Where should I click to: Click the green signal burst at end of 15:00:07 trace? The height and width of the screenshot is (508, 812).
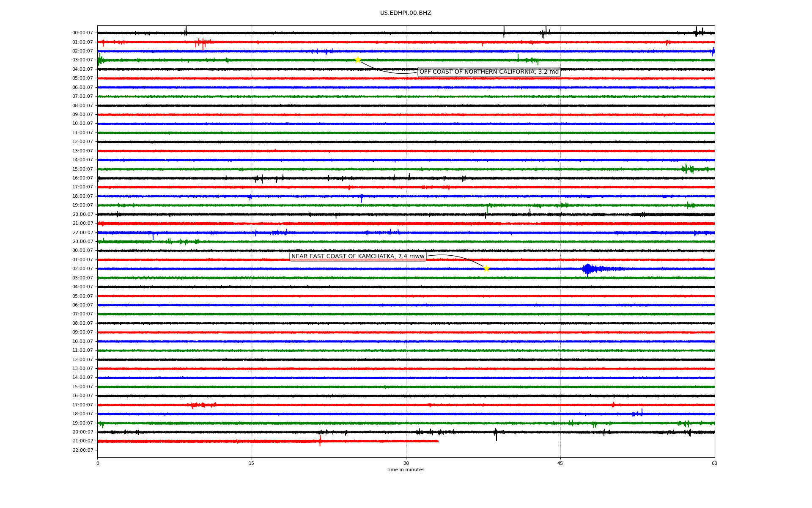point(689,169)
